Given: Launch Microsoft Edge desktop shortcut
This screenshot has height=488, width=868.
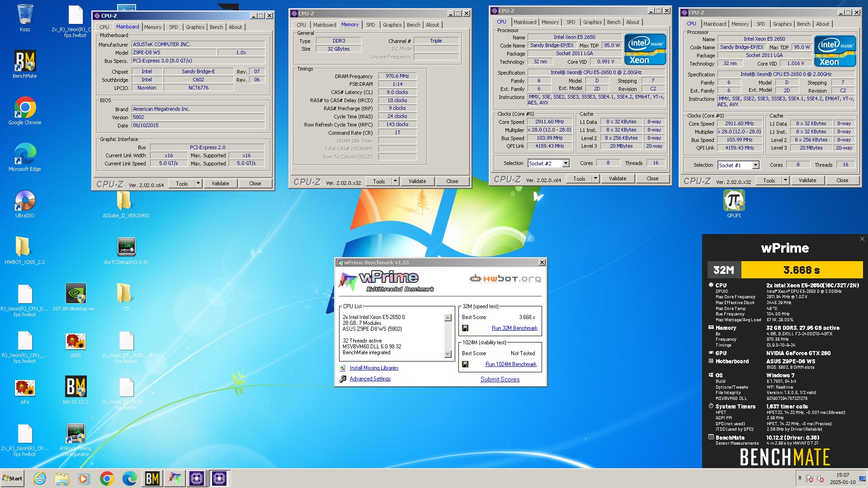Looking at the screenshot, I should (25, 157).
